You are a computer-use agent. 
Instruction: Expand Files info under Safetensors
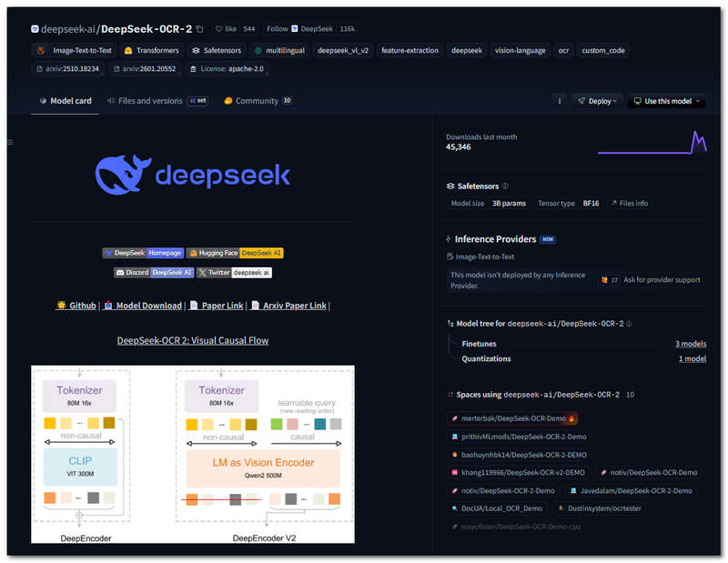[629, 203]
